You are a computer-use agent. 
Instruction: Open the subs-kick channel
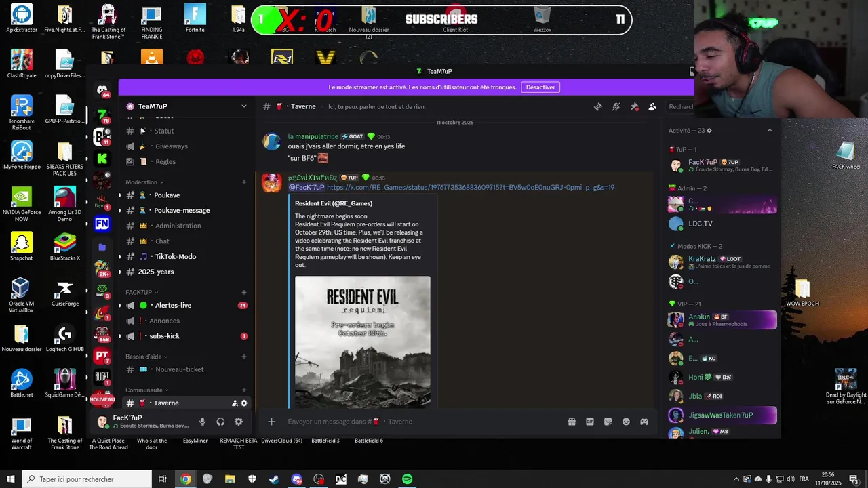pyautogui.click(x=186, y=336)
